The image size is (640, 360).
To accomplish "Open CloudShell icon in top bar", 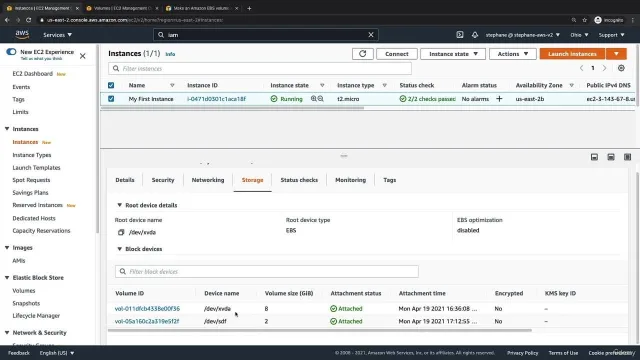I will pyautogui.click(x=460, y=35).
